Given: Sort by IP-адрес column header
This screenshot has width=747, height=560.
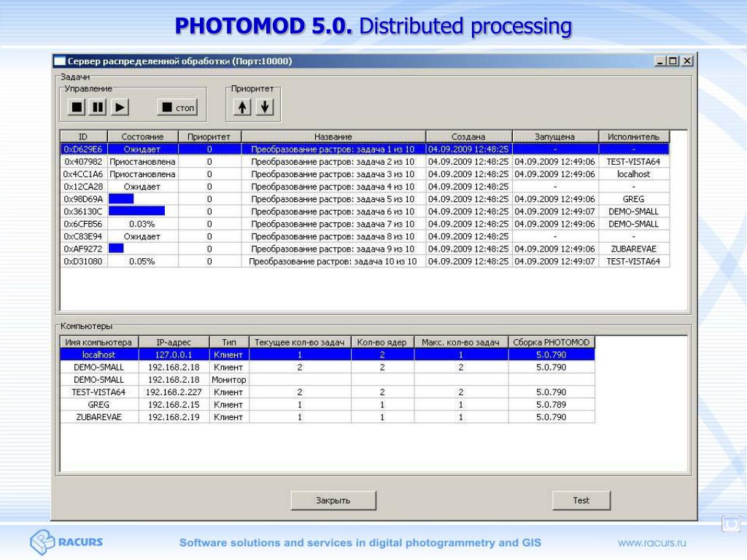Looking at the screenshot, I should (174, 342).
